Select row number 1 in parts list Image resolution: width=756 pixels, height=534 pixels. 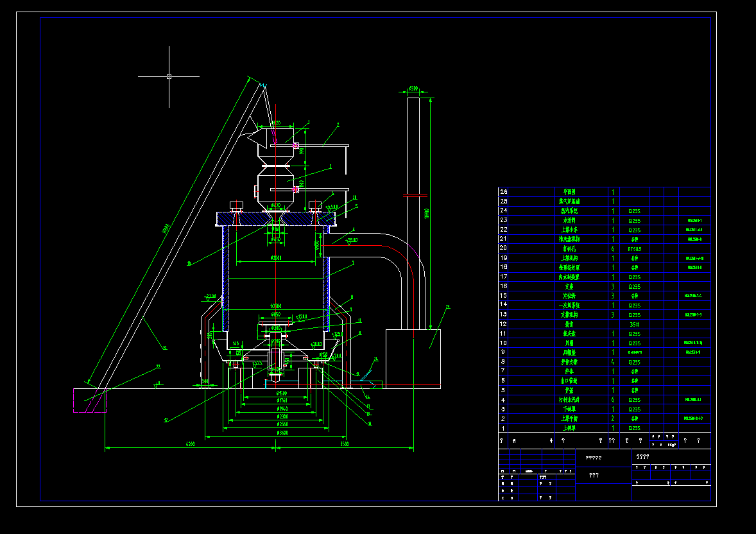tap(504, 428)
